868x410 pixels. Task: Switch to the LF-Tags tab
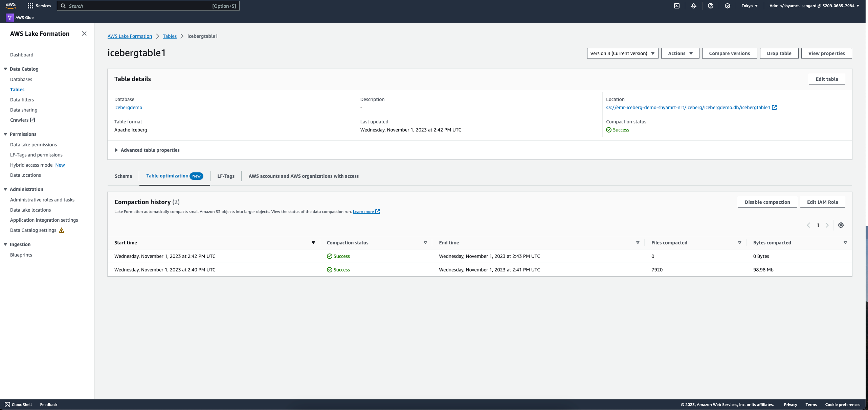coord(226,176)
